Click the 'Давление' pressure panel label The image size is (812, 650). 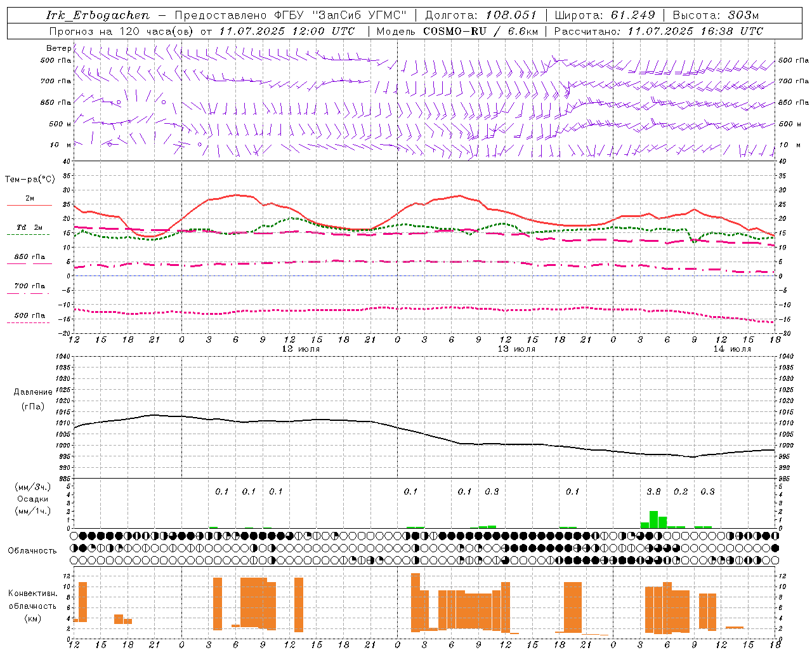(x=33, y=392)
